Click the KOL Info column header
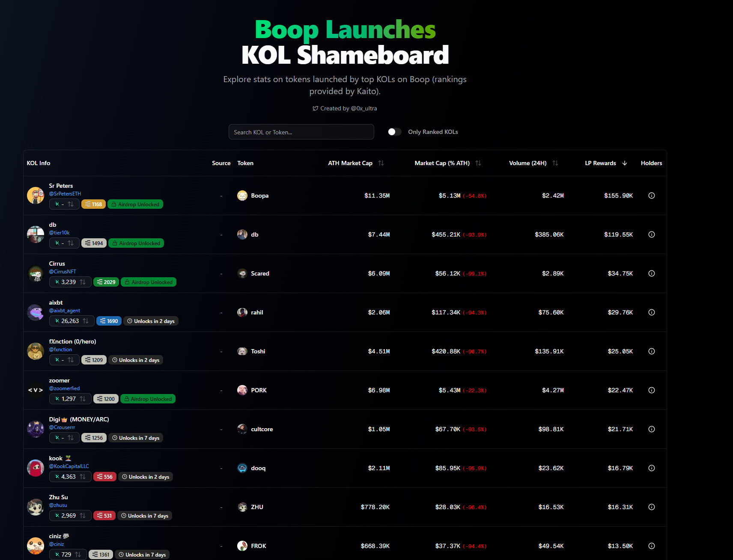The width and height of the screenshot is (733, 560). pos(39,163)
